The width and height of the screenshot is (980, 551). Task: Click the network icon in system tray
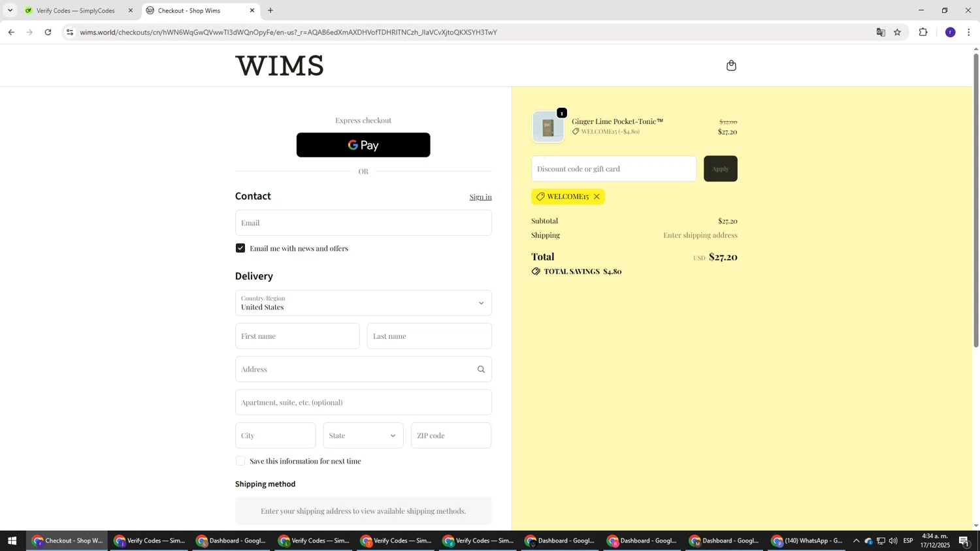[881, 541]
